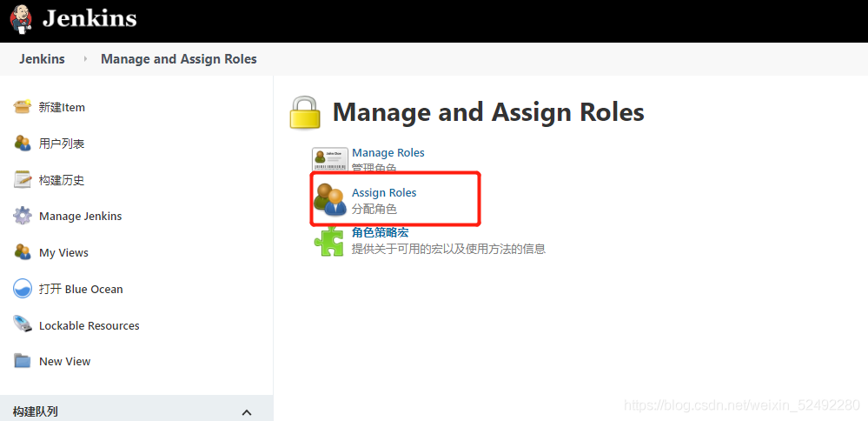Click the 提供关于可用的宏 description text
This screenshot has height=421, width=868.
(x=449, y=249)
